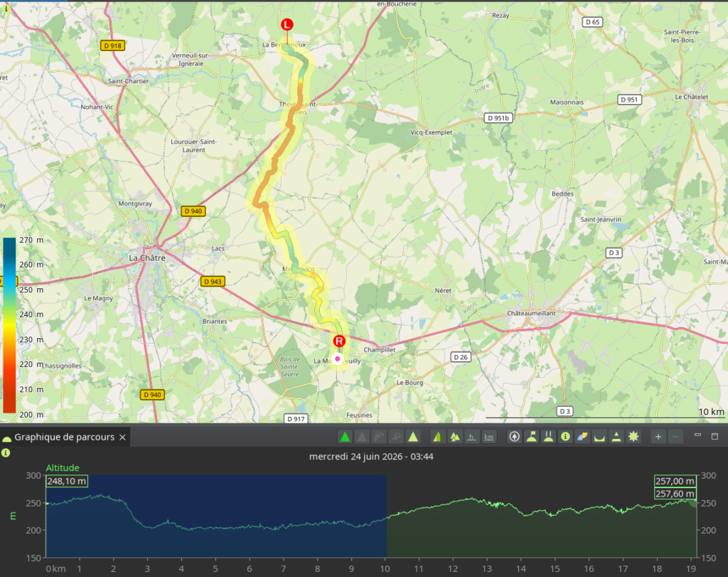Toggle the two-tone triangle overlapped graphs button

[x=437, y=437]
